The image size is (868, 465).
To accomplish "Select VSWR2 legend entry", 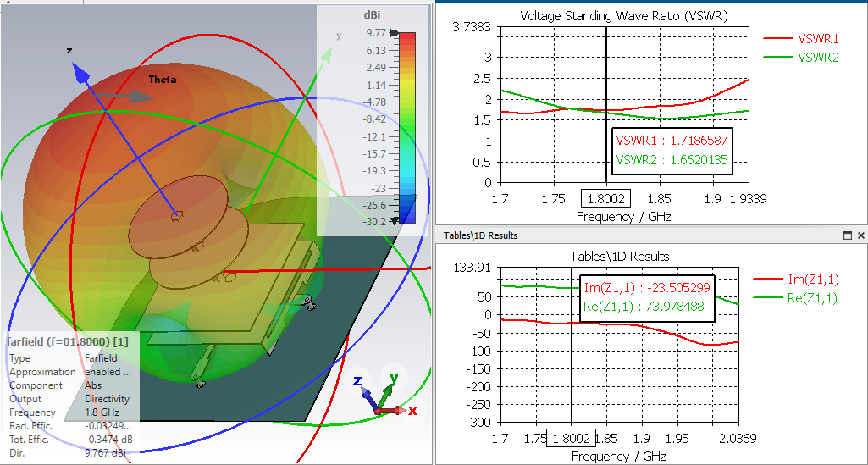I will pos(802,57).
